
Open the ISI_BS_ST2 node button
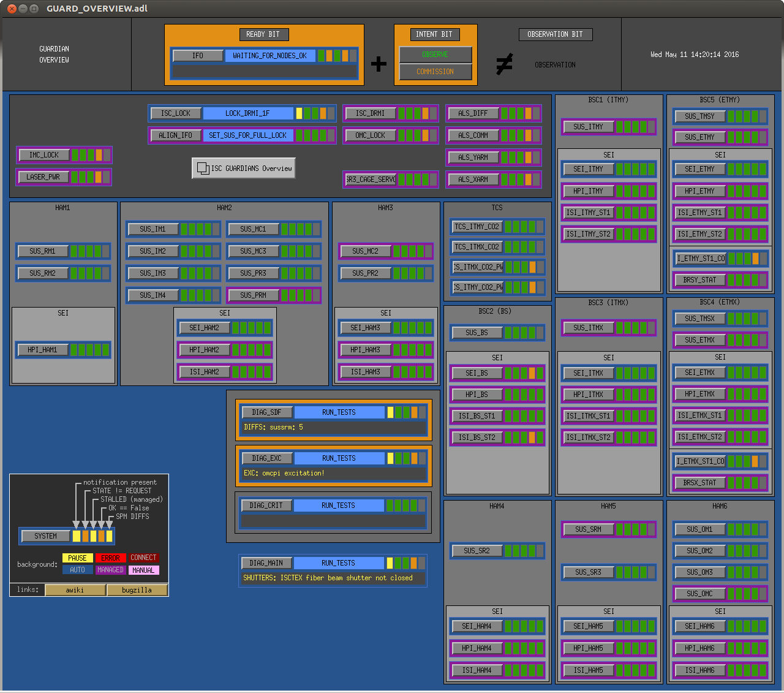coord(477,437)
